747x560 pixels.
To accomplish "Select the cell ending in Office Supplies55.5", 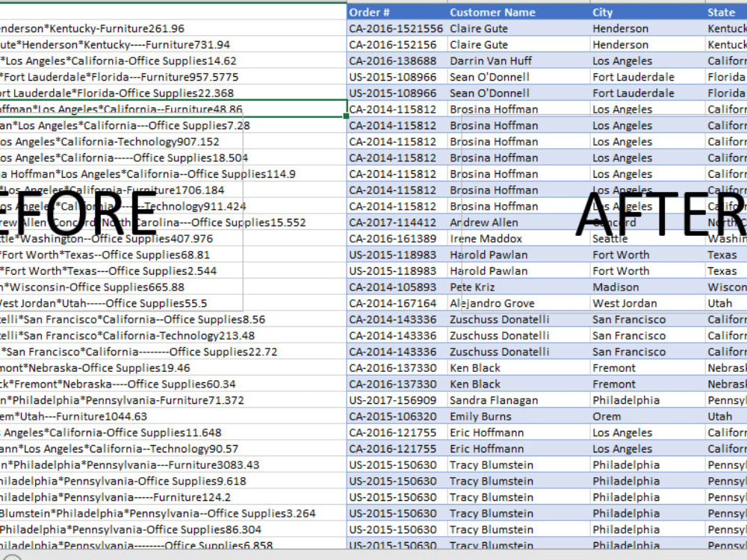I will (x=173, y=303).
